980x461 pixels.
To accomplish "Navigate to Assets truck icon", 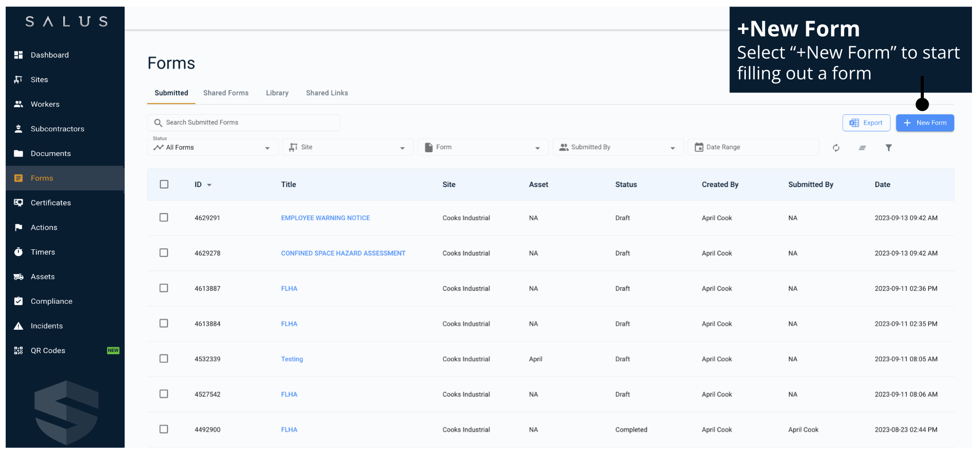I will [42, 277].
